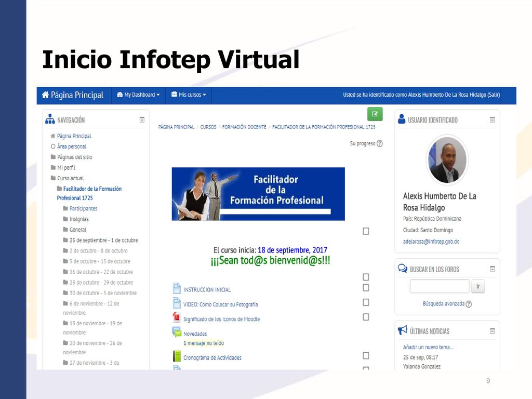This screenshot has height=399, width=532.
Task: Open the Novedades forum link
Action: tap(195, 334)
